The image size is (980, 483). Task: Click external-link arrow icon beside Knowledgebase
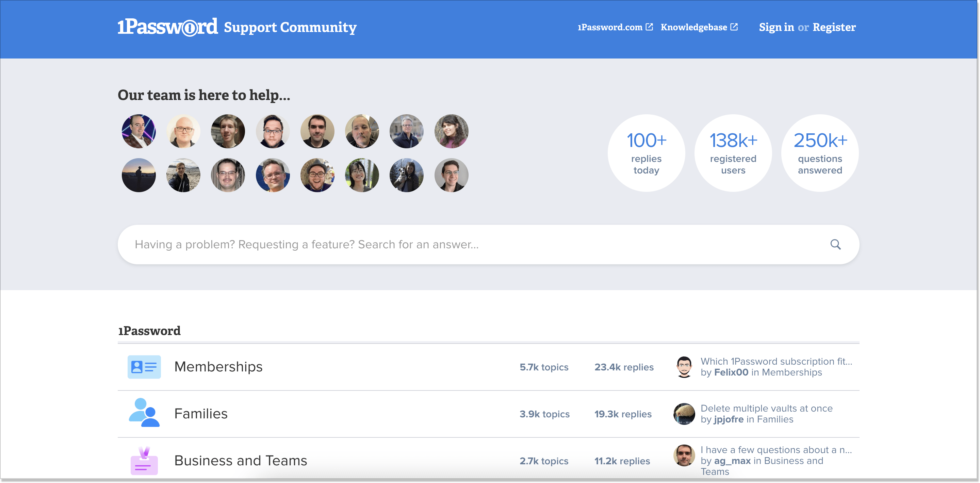coord(734,27)
